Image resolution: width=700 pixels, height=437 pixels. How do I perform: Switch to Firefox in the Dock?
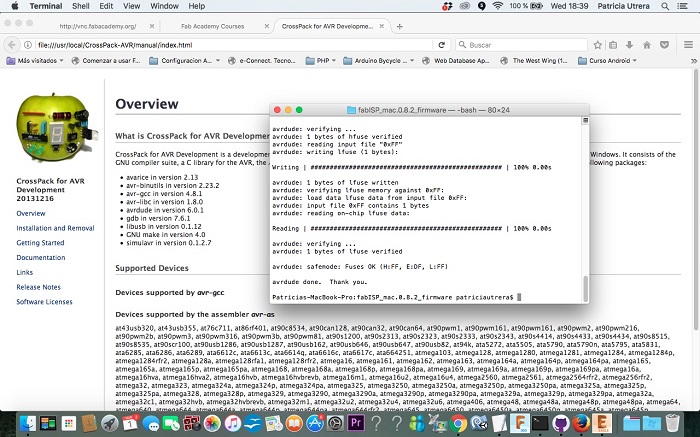click(x=581, y=423)
